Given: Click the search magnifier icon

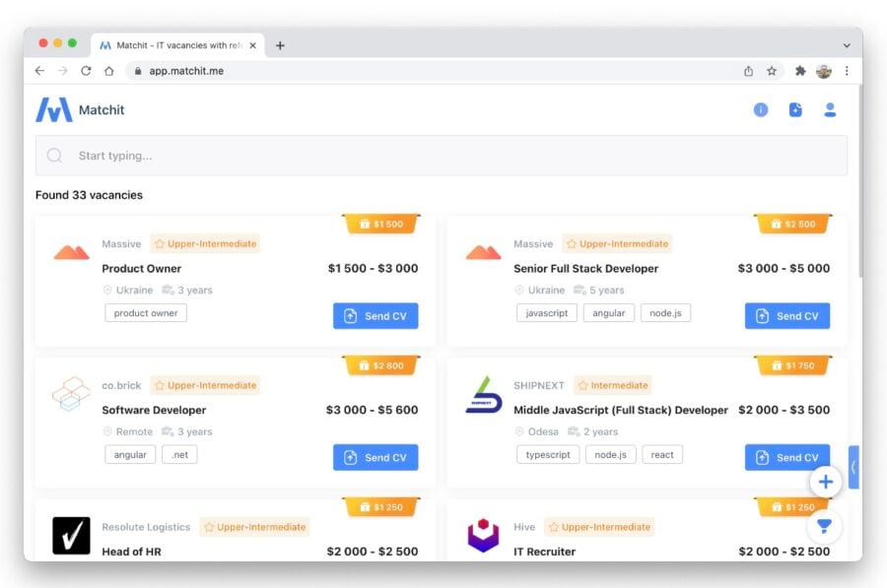Looking at the screenshot, I should point(54,156).
